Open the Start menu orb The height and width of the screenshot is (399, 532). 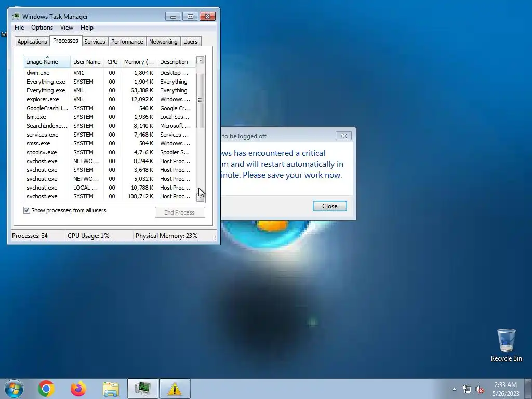pos(14,389)
